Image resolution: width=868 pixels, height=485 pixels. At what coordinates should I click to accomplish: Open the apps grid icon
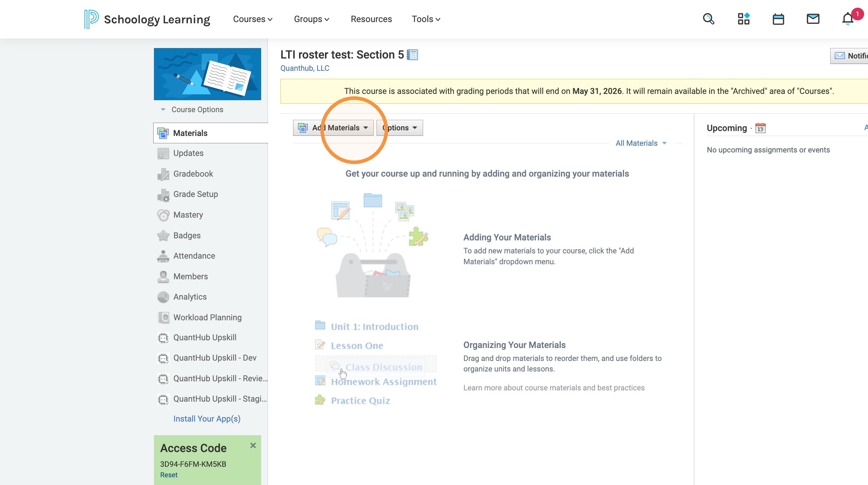[744, 19]
